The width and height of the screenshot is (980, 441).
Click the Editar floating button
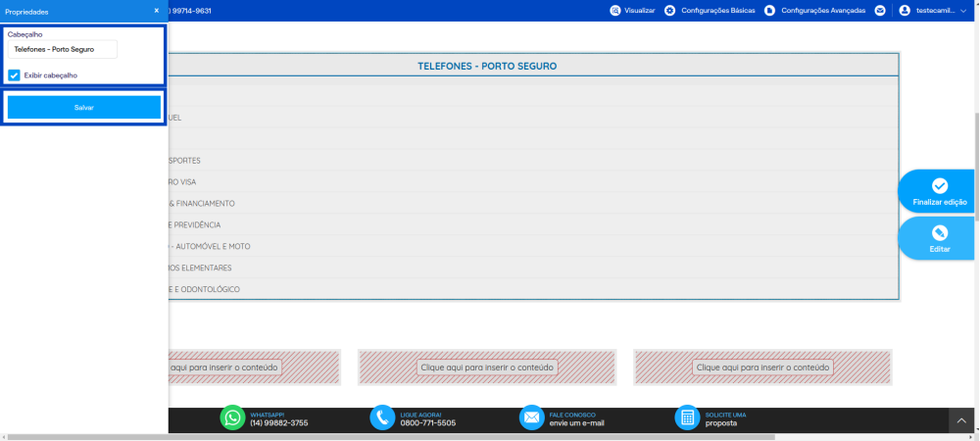pyautogui.click(x=939, y=238)
